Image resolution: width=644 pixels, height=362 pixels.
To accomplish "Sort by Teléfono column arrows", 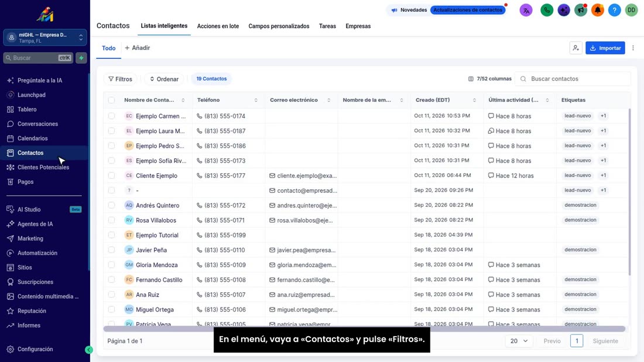I will (256, 100).
